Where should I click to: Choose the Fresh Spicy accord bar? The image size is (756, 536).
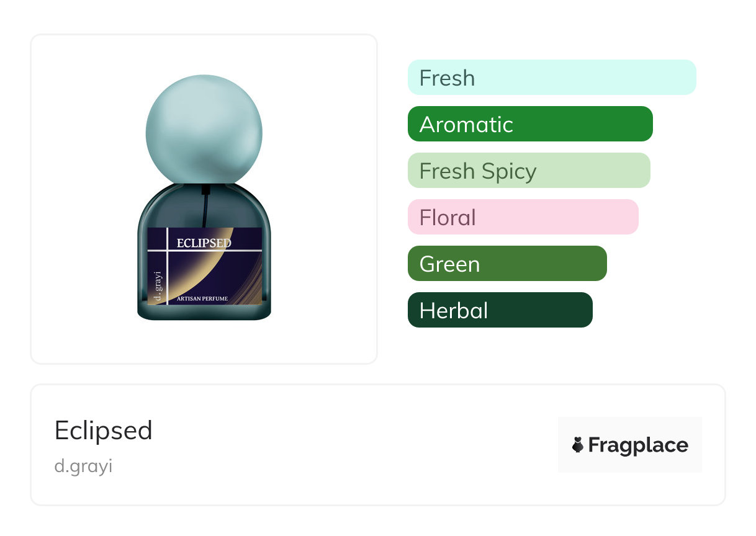coord(528,171)
